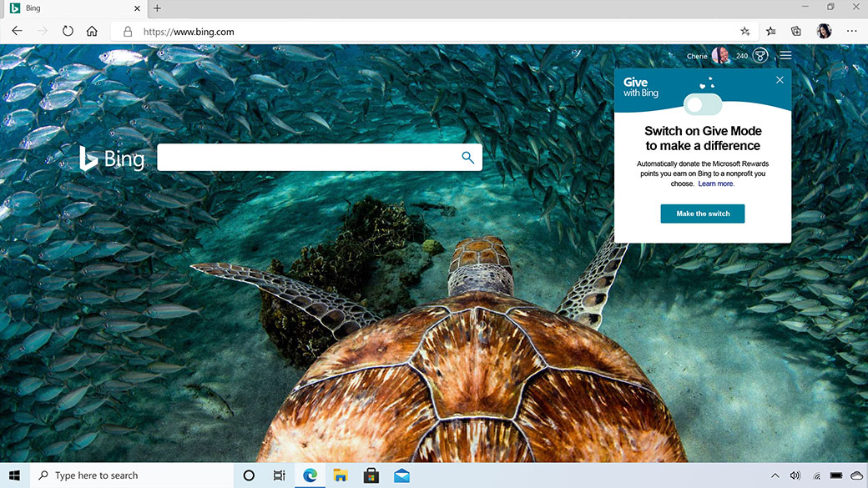This screenshot has width=868, height=488.
Task: Start a search with the magnifier icon
Action: [x=467, y=157]
